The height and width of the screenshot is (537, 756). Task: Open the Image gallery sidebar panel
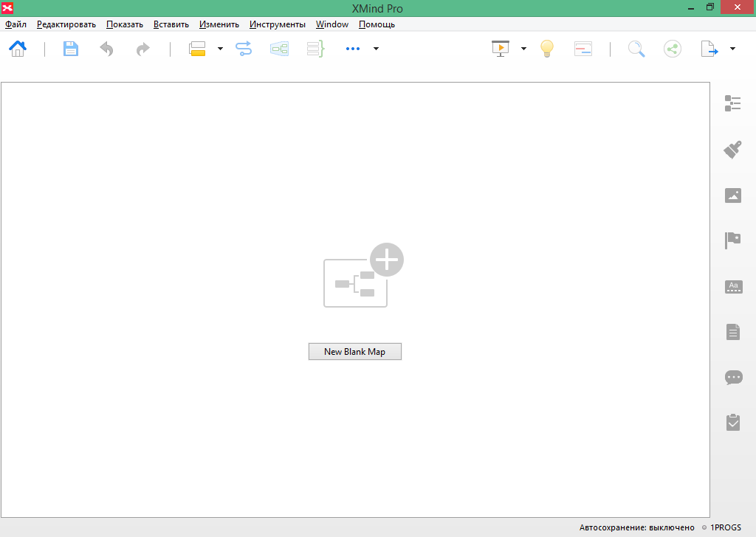point(732,195)
